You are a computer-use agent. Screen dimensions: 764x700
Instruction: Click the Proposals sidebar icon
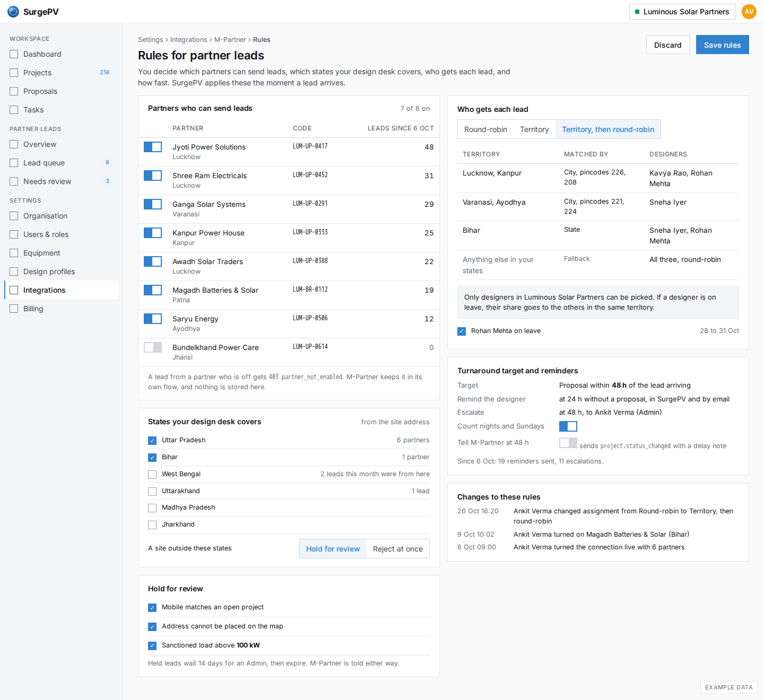coord(14,91)
